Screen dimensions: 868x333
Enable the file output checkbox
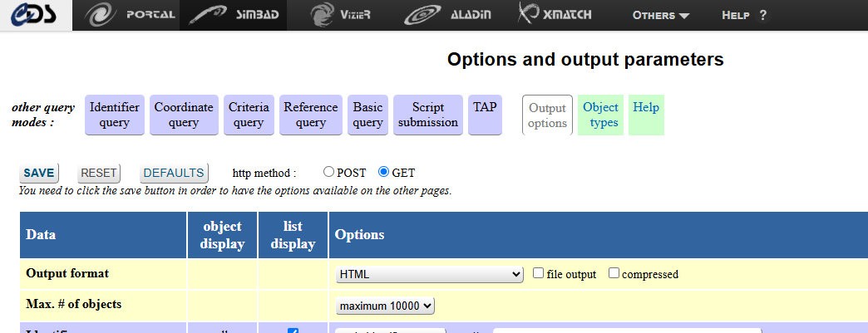(x=538, y=273)
